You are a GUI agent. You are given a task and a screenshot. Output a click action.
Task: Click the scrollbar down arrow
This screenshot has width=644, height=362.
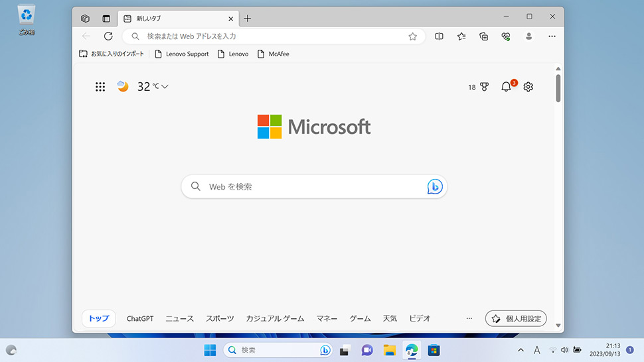(558, 326)
